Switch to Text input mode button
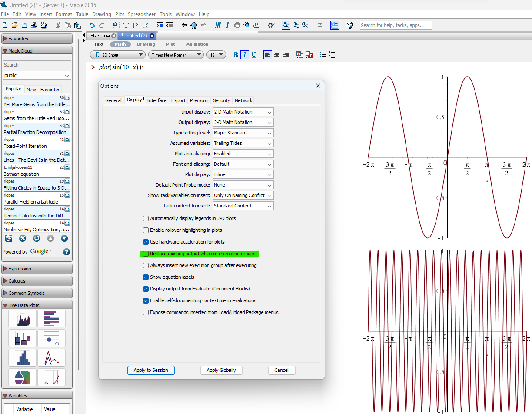532x414 pixels. tap(99, 44)
